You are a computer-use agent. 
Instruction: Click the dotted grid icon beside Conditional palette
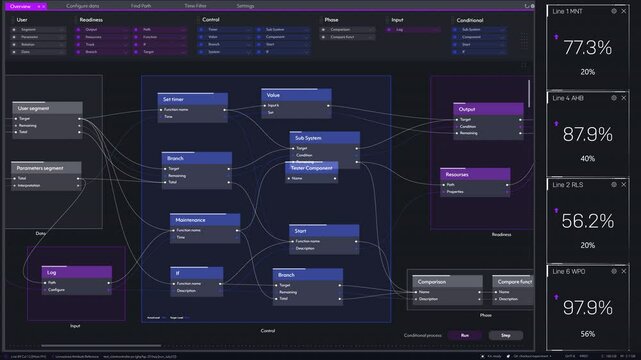pyautogui.click(x=524, y=40)
